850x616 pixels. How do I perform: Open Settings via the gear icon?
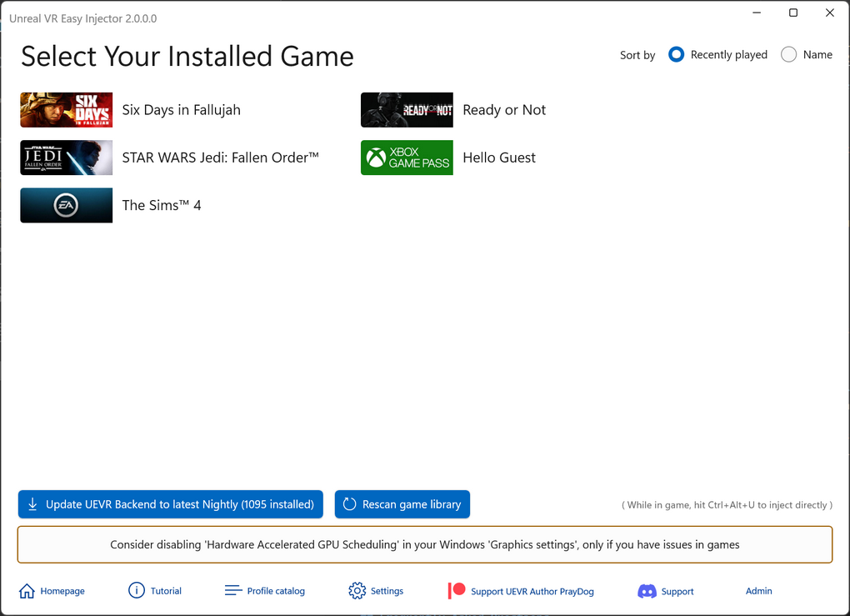pos(357,591)
